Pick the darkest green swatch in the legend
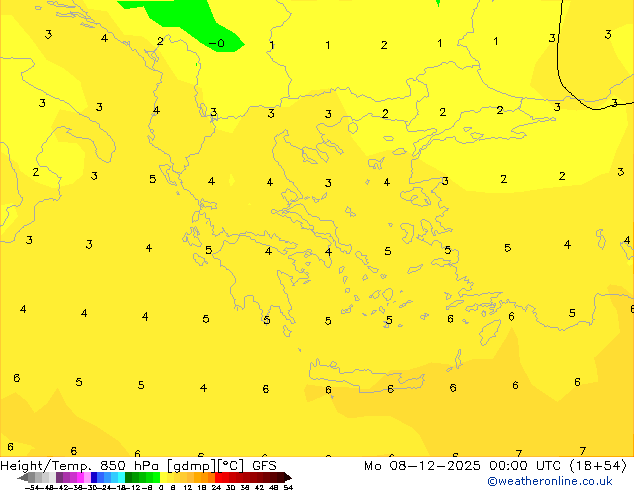634x490 pixels. (128, 477)
